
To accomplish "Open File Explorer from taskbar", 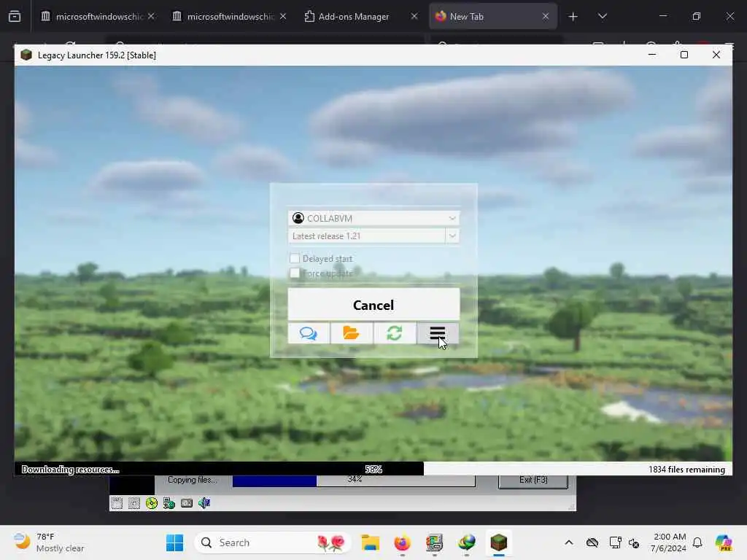I will tap(370, 542).
